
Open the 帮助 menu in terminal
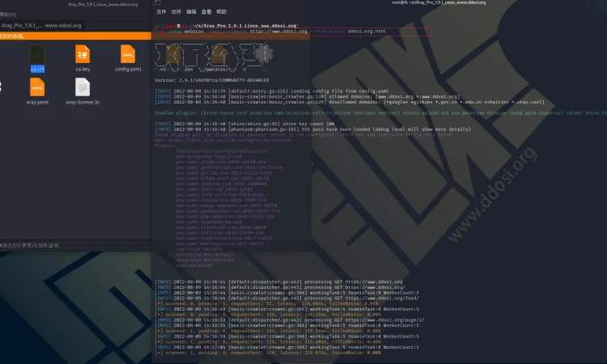click(x=222, y=12)
